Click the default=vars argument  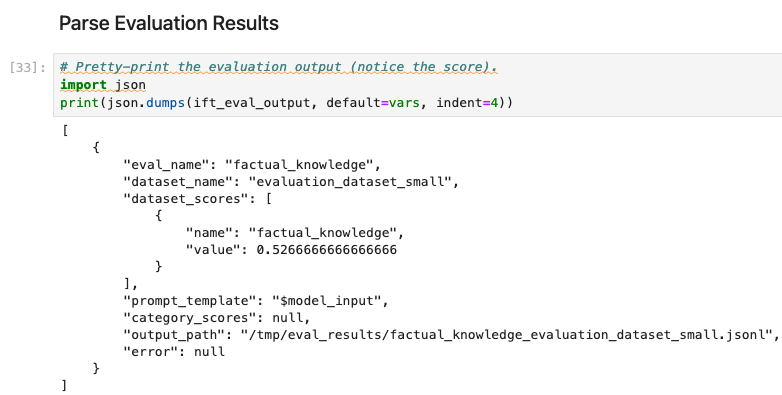coord(373,103)
